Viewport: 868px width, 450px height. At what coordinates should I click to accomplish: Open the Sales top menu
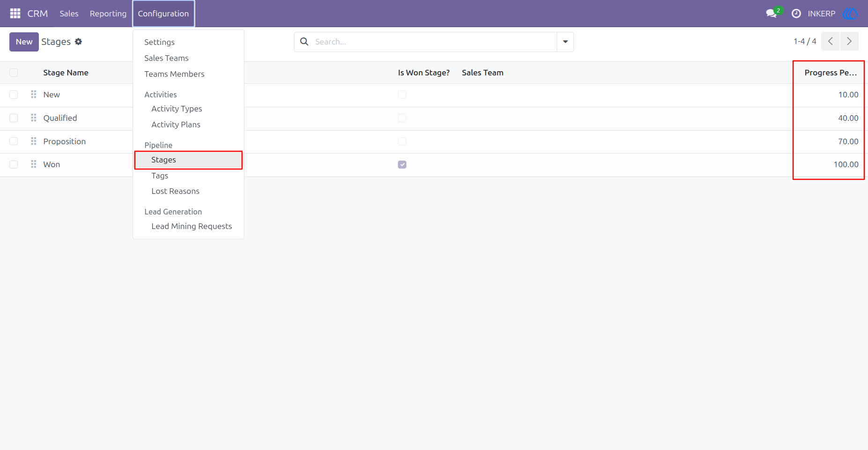coord(69,14)
